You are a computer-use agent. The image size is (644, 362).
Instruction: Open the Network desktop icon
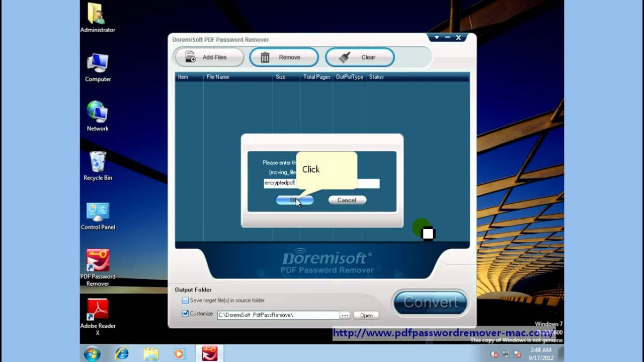(98, 116)
